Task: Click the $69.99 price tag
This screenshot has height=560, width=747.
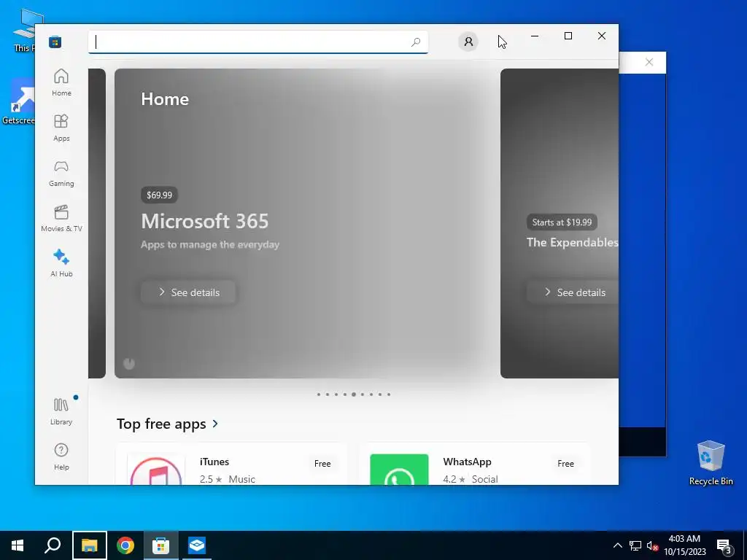Action: point(159,195)
